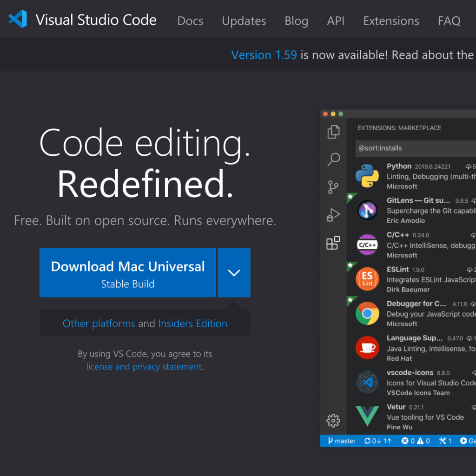Viewport: 476px width, 476px height.
Task: Open the Source Control branch icon
Action: 333,187
